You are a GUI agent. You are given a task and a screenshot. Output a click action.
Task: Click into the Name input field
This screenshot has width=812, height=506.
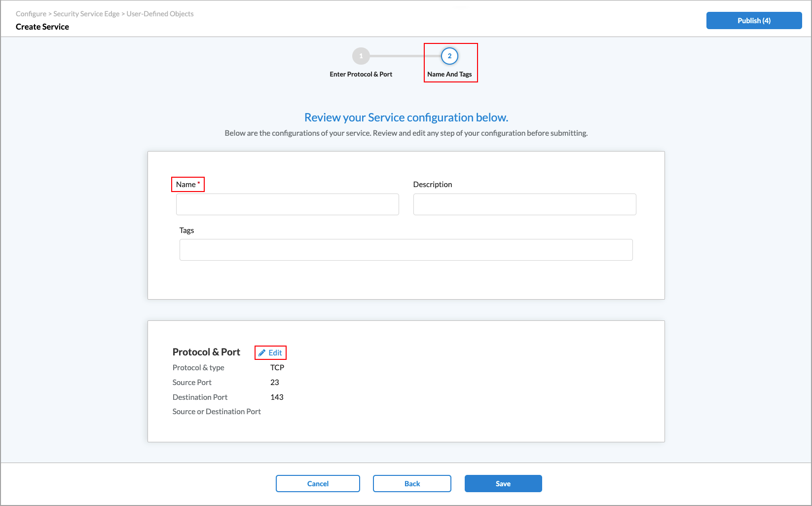pos(287,204)
